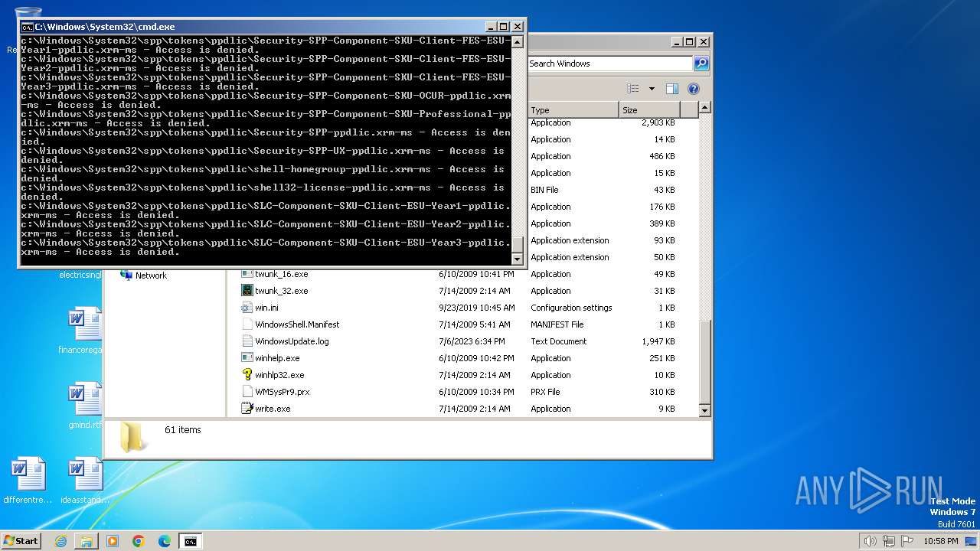
Task: Click winhelp.exe file icon
Action: [x=247, y=358]
